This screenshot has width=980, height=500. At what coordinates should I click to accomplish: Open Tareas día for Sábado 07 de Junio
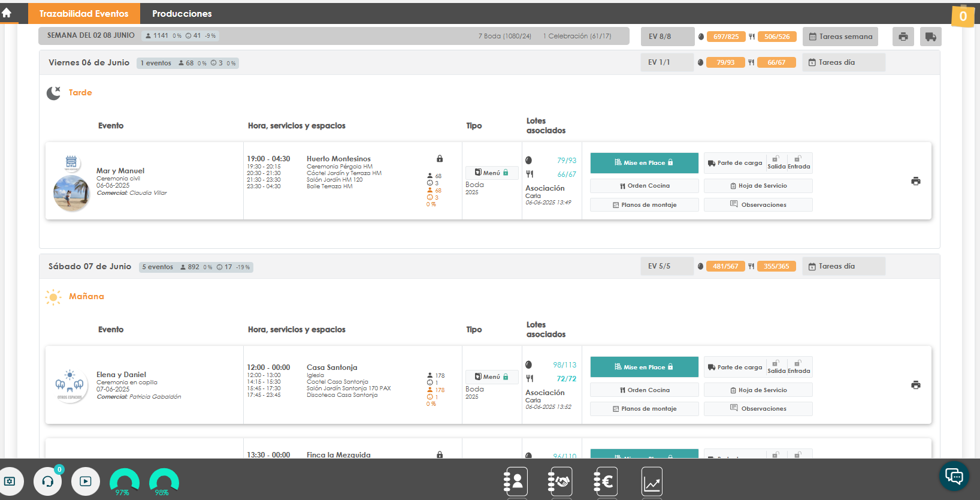pyautogui.click(x=843, y=266)
